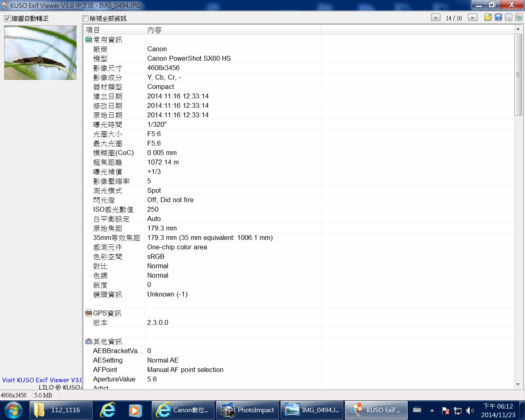Open the Windows Start menu
The width and height of the screenshot is (525, 420).
point(13,410)
